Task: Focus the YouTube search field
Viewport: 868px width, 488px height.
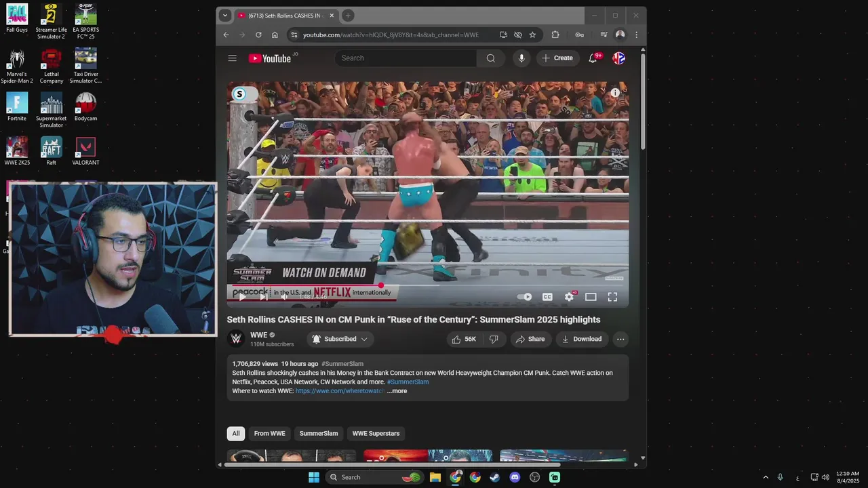Action: click(406, 58)
